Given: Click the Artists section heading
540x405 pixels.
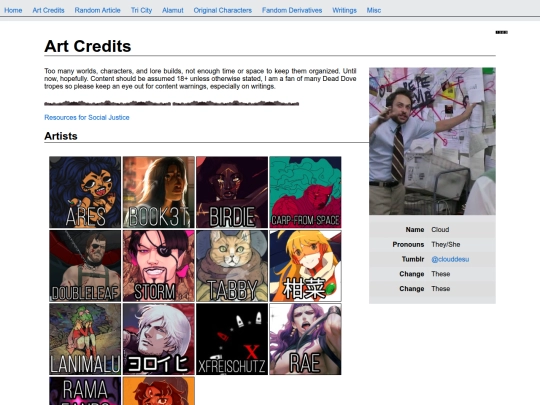Looking at the screenshot, I should [61, 136].
